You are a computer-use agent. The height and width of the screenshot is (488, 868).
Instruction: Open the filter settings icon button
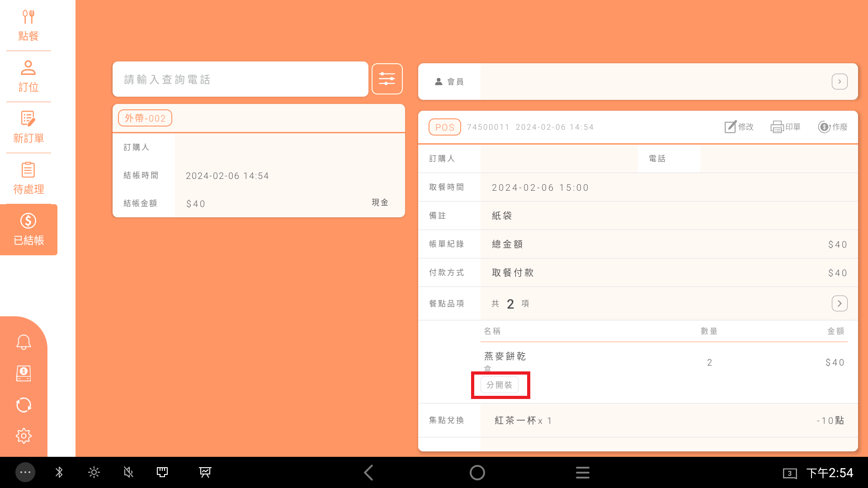pos(387,79)
